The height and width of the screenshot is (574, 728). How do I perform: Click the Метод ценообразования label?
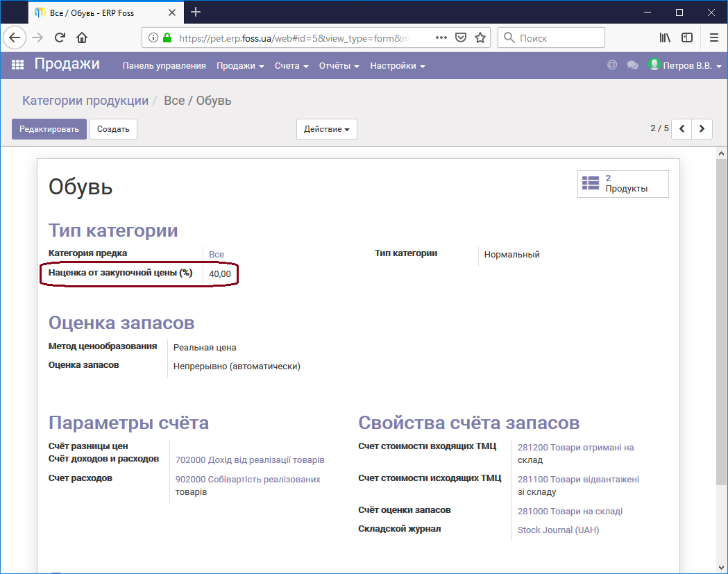tap(103, 346)
